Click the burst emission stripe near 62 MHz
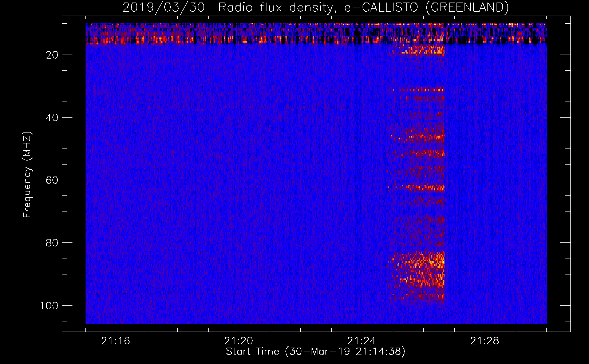 [x=416, y=187]
